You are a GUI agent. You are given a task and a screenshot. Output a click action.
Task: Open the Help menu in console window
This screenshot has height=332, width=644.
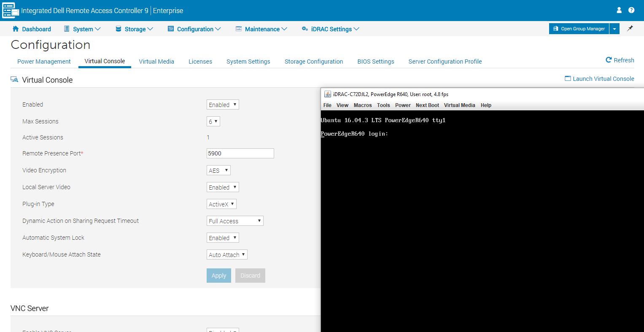[486, 105]
